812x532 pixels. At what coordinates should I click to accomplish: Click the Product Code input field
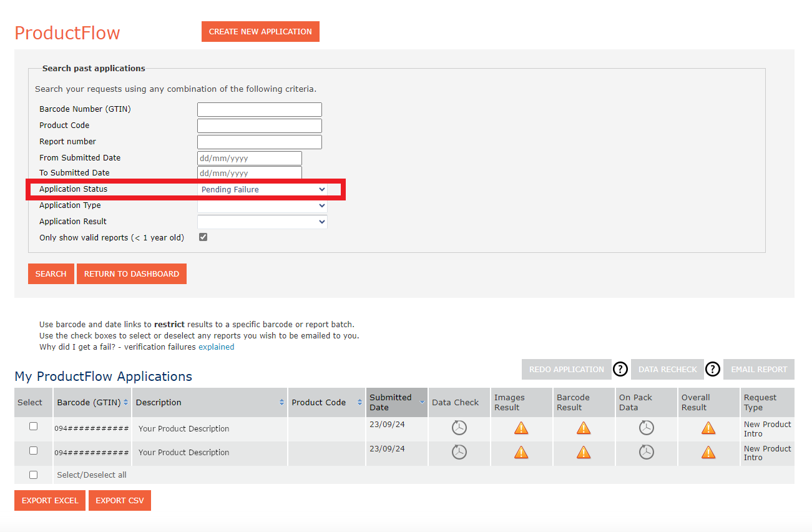point(260,126)
